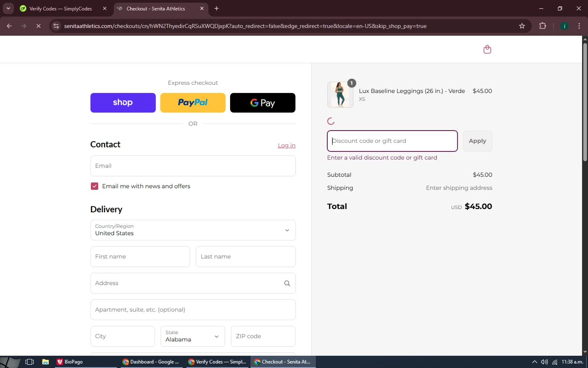
Task: Pay with the PayPal express button
Action: (193, 103)
